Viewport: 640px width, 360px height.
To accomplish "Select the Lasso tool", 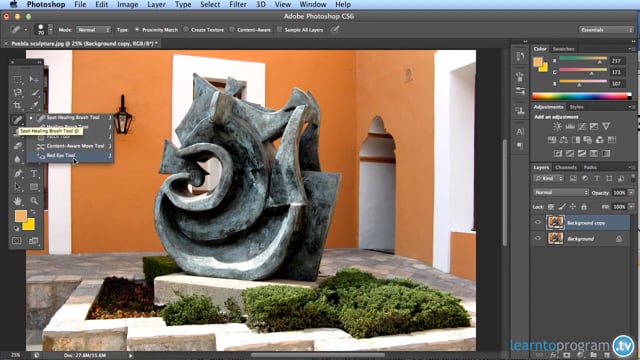I will 17,93.
